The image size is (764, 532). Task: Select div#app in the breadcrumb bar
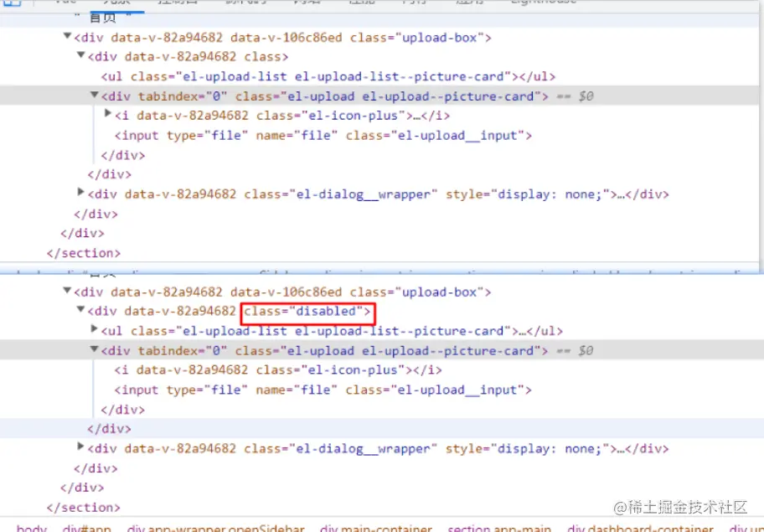tap(87, 528)
